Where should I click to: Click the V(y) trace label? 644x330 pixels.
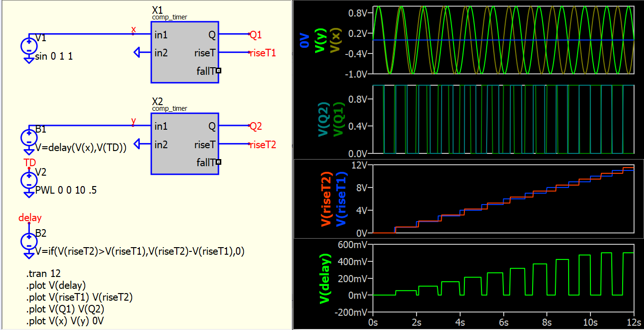[321, 40]
